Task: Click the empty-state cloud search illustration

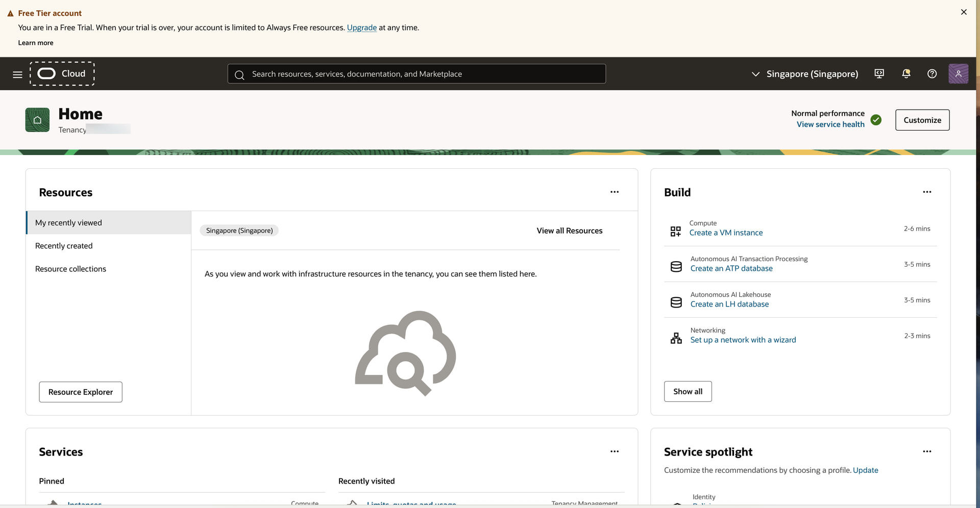Action: [406, 353]
